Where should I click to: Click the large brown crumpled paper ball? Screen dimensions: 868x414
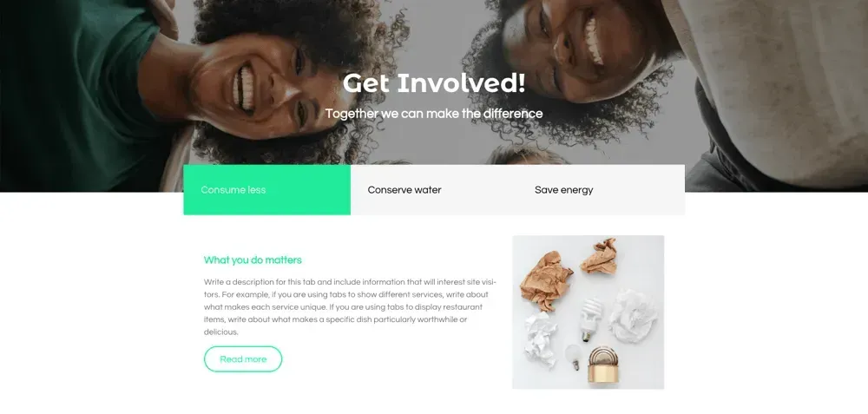tap(546, 280)
